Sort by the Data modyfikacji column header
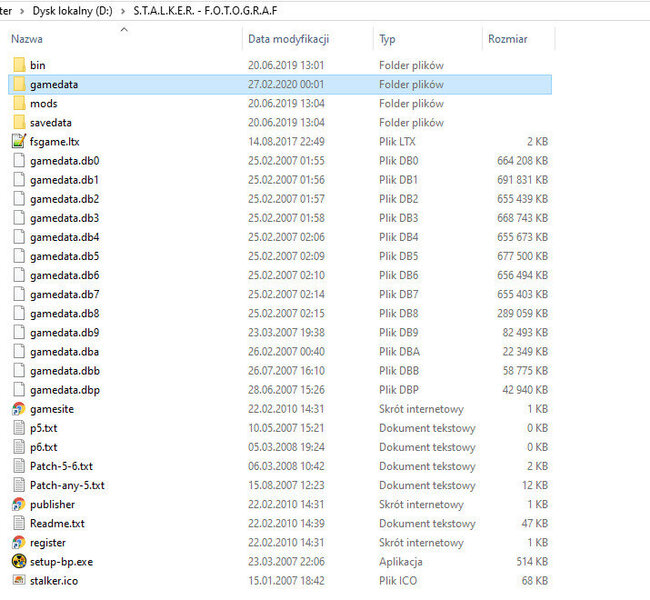This screenshot has height=600, width=650. point(289,39)
